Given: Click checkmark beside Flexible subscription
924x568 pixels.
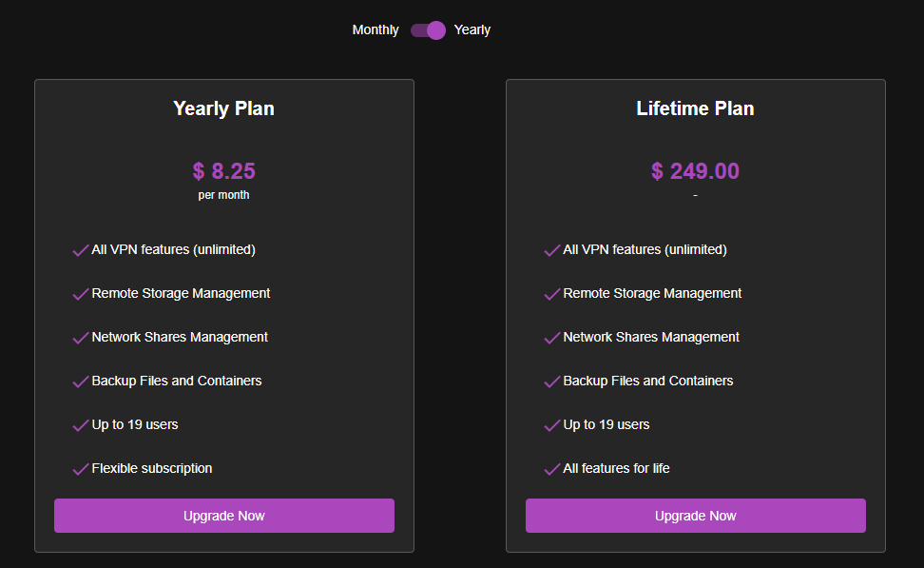Looking at the screenshot, I should [x=81, y=470].
